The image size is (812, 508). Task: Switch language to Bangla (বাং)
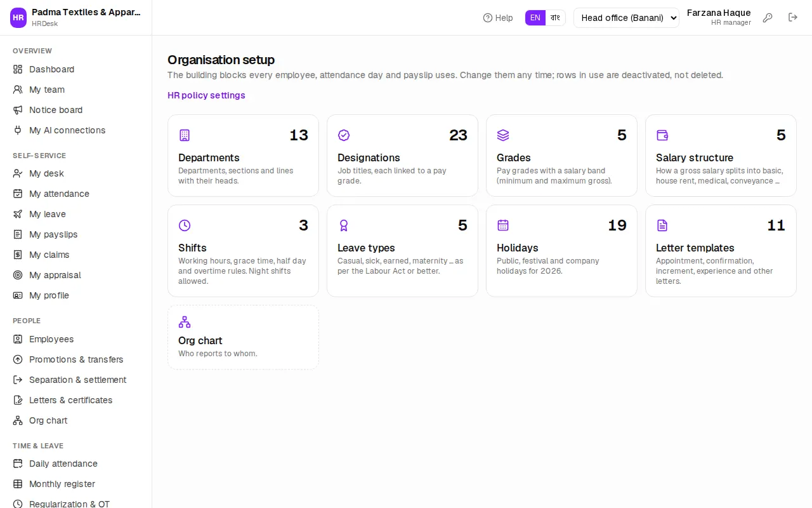click(555, 18)
